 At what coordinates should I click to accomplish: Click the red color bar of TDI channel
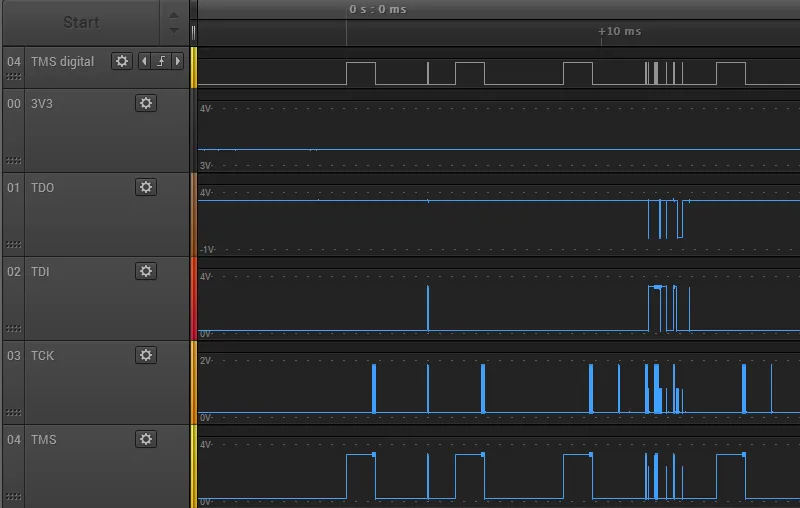(x=194, y=298)
